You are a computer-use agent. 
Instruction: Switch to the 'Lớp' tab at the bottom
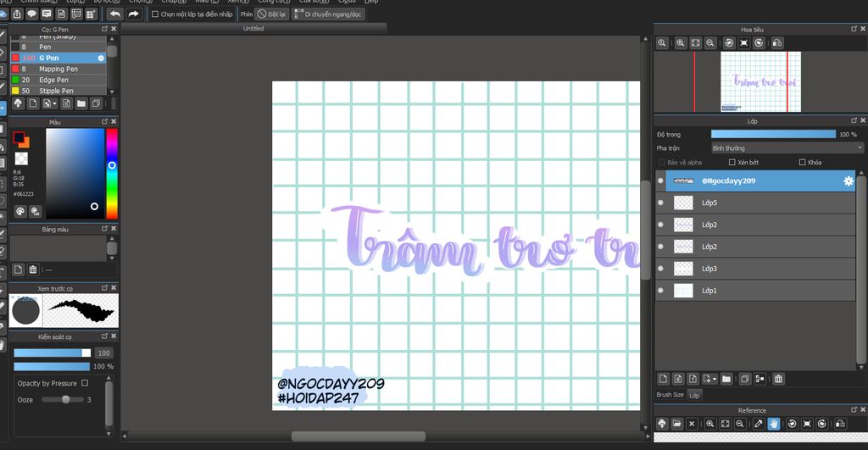[694, 395]
